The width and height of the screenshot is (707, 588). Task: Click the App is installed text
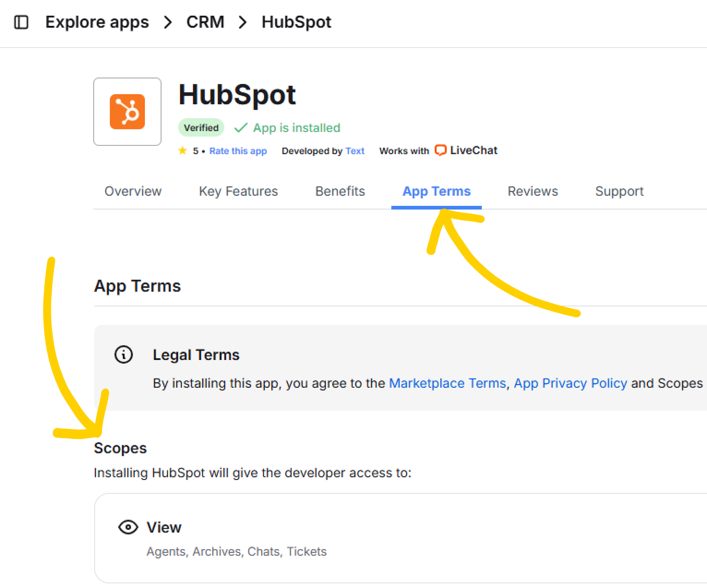[x=297, y=128]
